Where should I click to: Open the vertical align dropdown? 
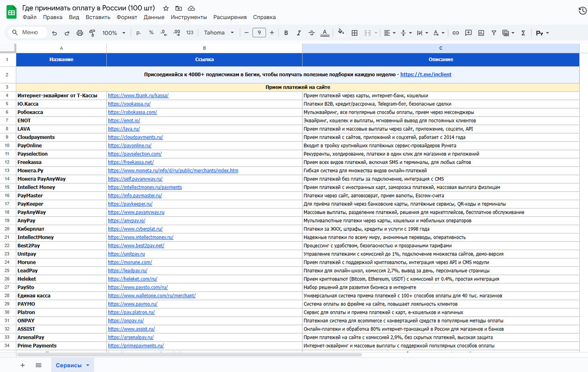click(406, 33)
